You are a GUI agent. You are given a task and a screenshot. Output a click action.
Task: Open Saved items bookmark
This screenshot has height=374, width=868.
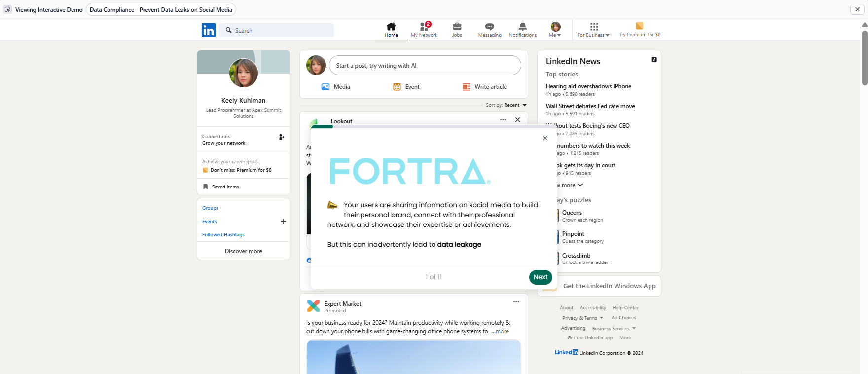coord(221,187)
